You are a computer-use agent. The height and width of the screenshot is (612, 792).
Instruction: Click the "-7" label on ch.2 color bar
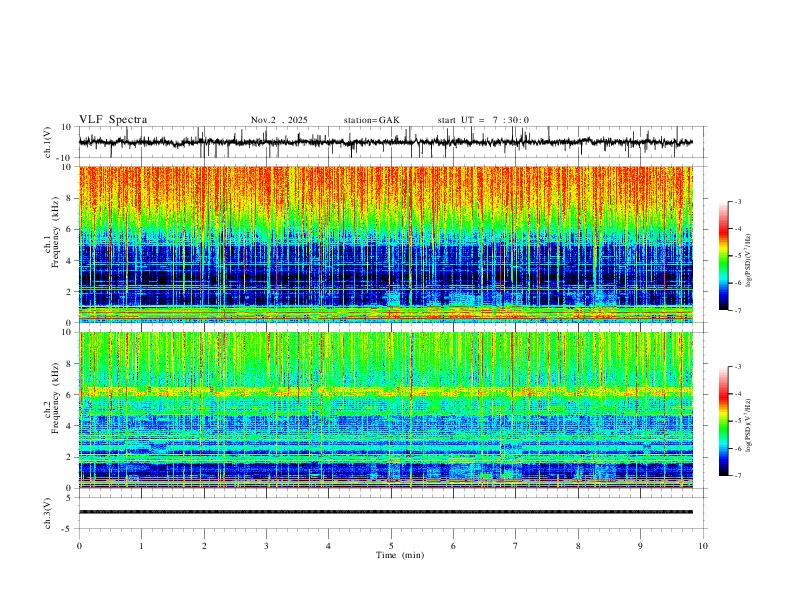737,476
